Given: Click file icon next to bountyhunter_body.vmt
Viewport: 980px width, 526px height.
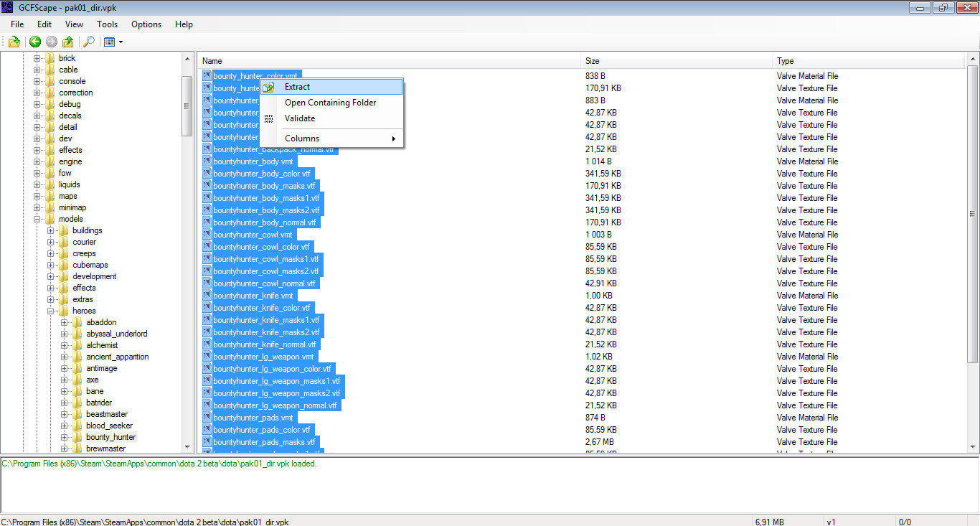Looking at the screenshot, I should (207, 161).
